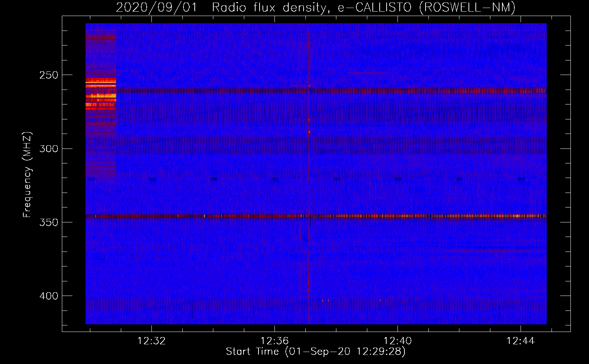
Task: Click the 12:36 time tick label
Action: point(274,341)
